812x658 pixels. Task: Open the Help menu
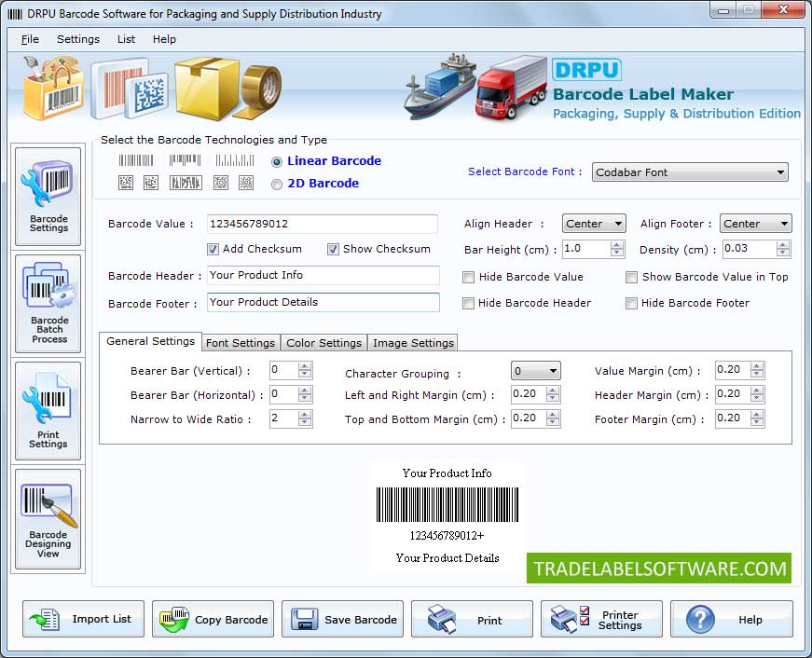[164, 39]
